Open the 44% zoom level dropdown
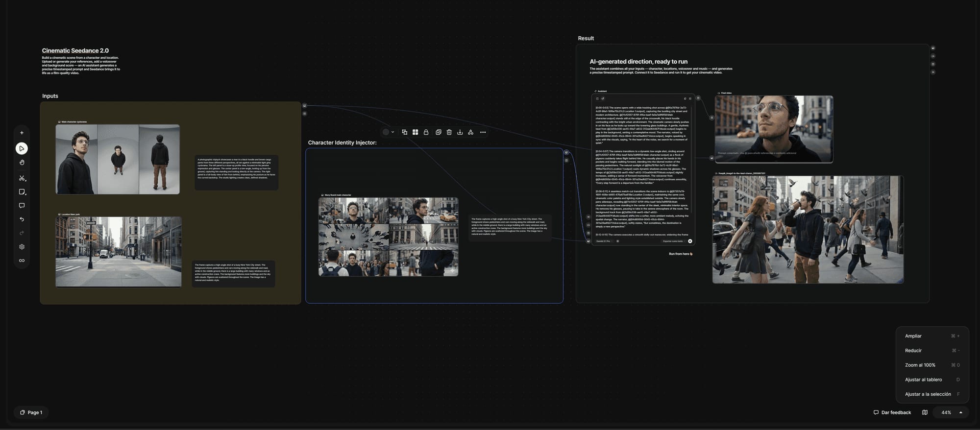Image resolution: width=980 pixels, height=430 pixels. tap(952, 413)
